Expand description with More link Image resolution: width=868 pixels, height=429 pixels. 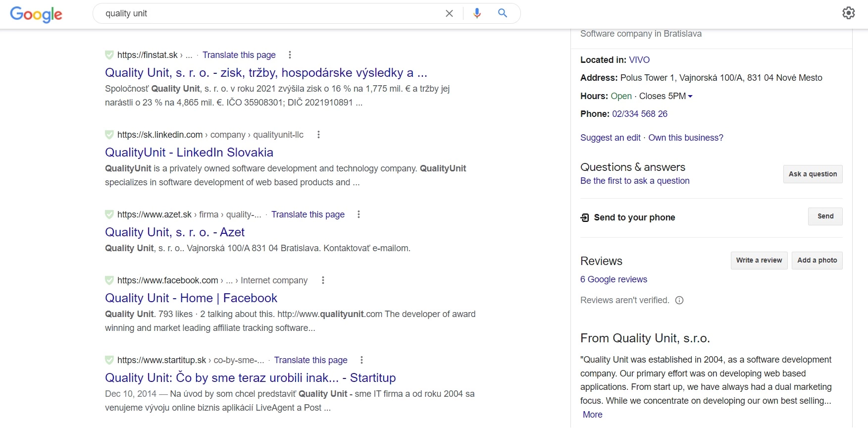pyautogui.click(x=592, y=415)
